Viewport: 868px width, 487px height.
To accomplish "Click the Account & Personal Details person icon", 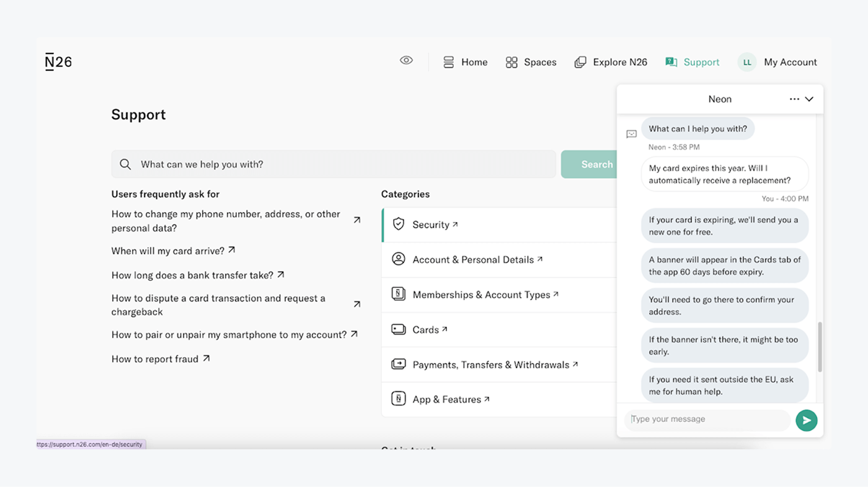I will coord(399,259).
